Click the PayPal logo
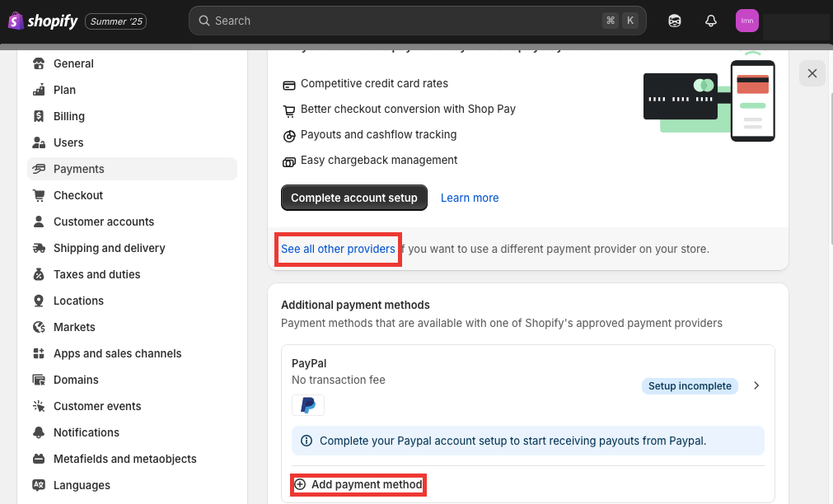This screenshot has height=504, width=833. [308, 405]
